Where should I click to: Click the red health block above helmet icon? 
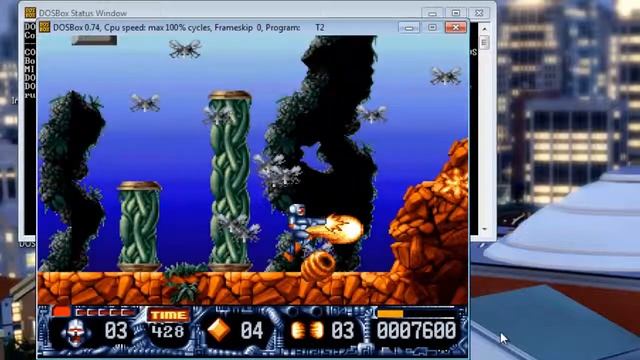click(x=61, y=312)
